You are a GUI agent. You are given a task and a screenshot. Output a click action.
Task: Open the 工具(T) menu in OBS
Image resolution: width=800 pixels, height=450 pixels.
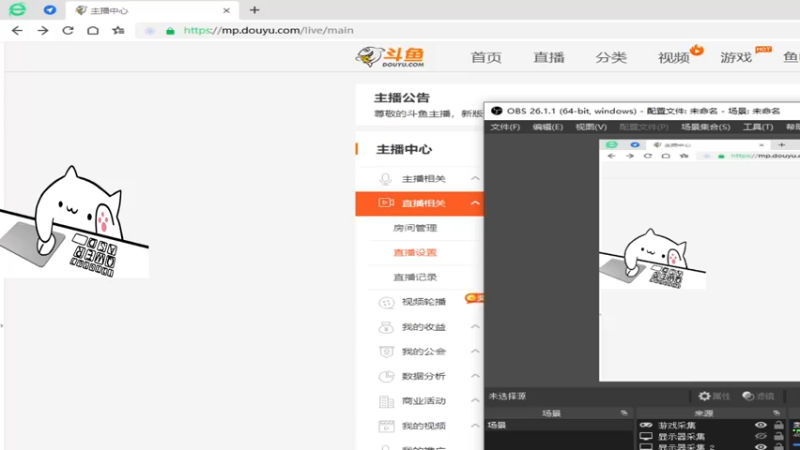pos(758,127)
